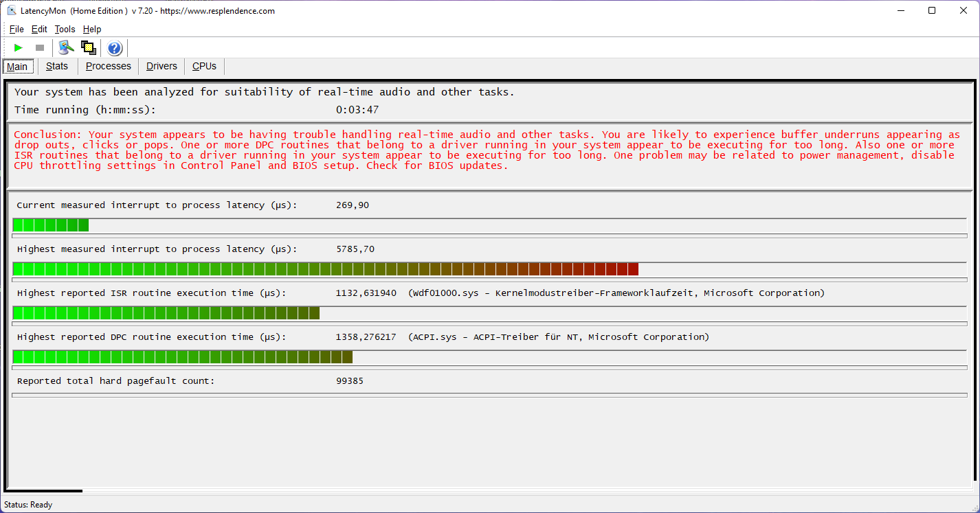This screenshot has width=980, height=513.
Task: Click the 'Time running (h:mm:ss):' label
Action: [x=85, y=110]
